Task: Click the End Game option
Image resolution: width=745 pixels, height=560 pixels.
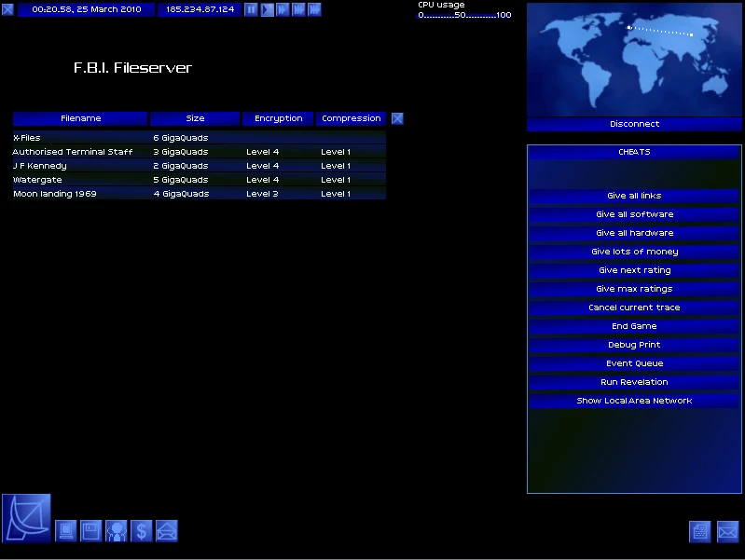Action: coord(634,326)
